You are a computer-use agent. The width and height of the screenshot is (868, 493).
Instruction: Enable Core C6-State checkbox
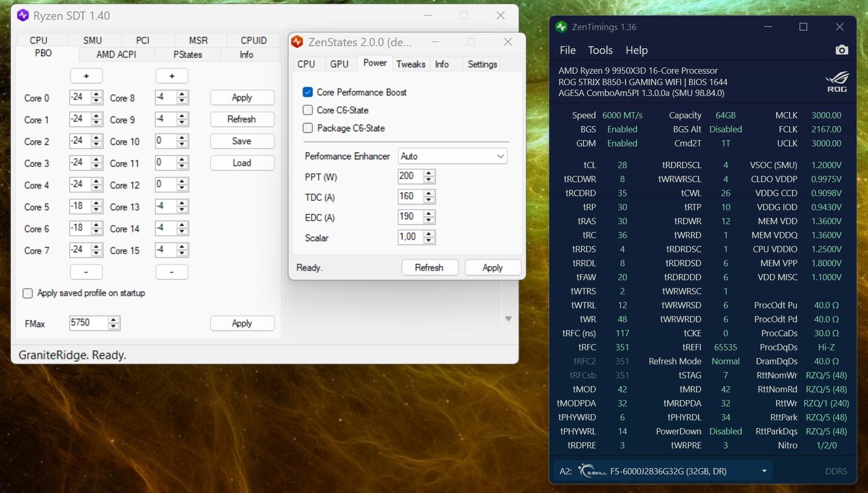308,110
